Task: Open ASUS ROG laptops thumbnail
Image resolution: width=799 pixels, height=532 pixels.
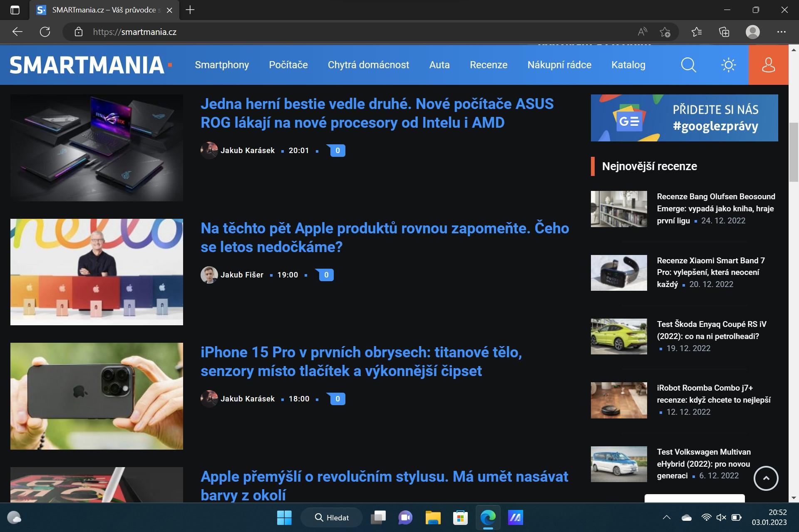Action: click(x=97, y=148)
